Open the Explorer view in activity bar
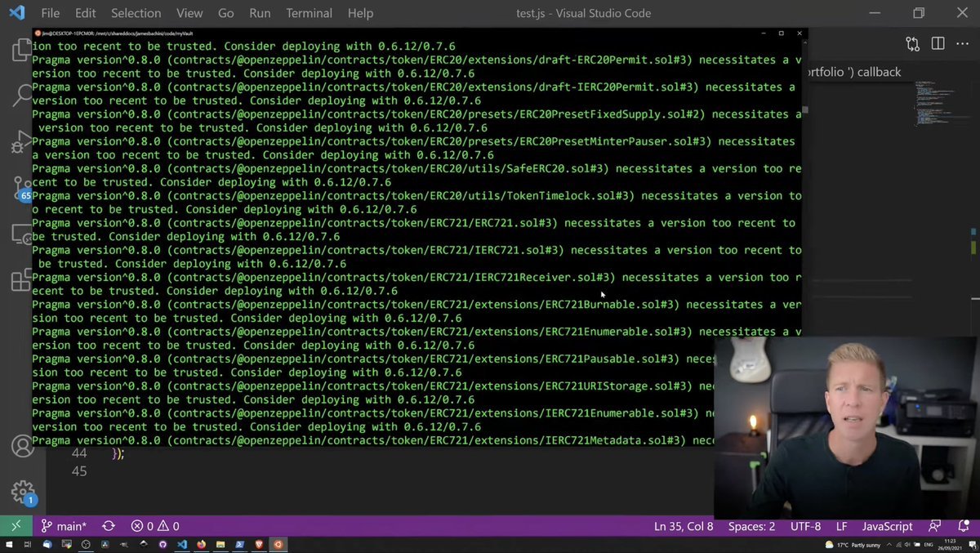Image resolution: width=980 pixels, height=553 pixels. [x=21, y=51]
